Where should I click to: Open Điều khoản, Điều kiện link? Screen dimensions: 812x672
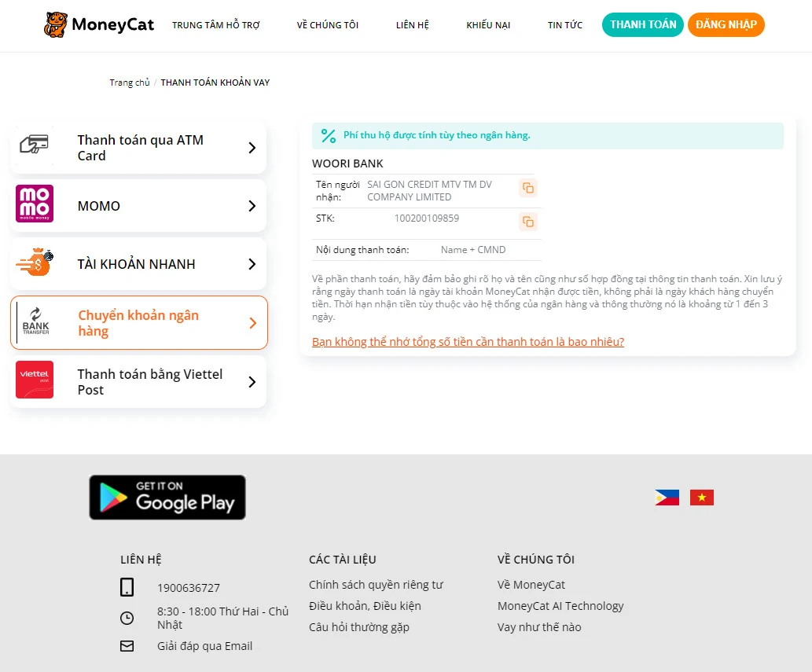coord(365,606)
